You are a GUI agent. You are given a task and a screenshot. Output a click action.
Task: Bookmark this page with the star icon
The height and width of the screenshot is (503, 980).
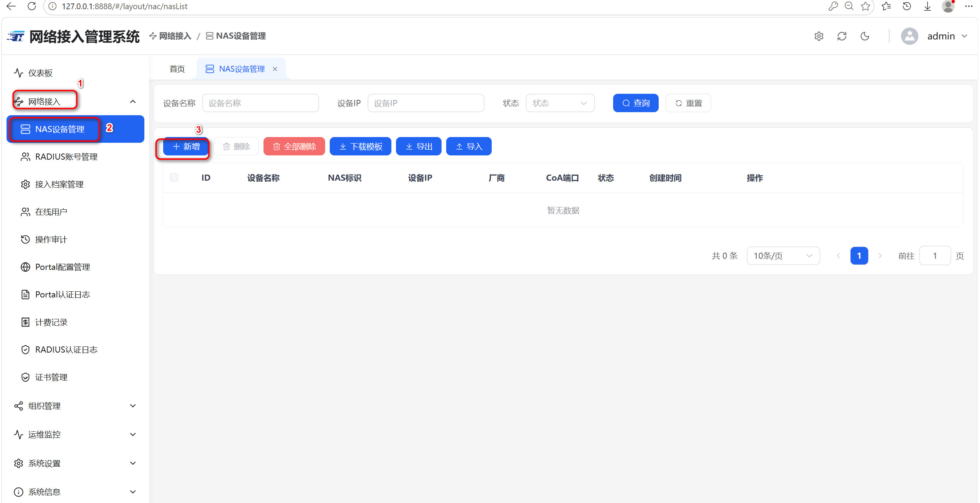(x=865, y=6)
